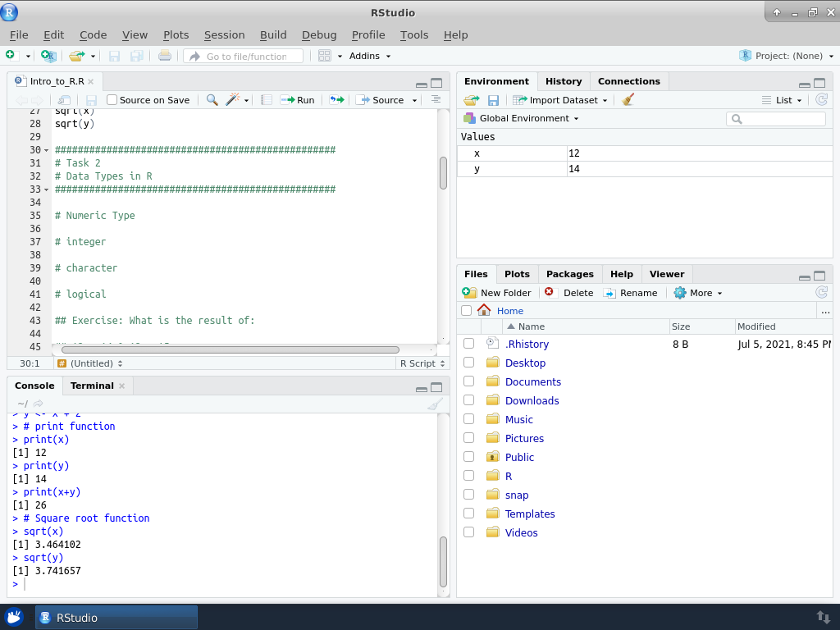Open the Session menu
This screenshot has height=630, width=840.
(224, 34)
